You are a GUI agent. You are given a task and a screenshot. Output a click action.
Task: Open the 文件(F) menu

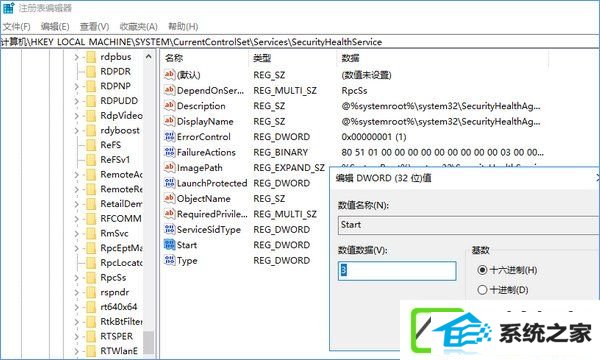pyautogui.click(x=16, y=26)
